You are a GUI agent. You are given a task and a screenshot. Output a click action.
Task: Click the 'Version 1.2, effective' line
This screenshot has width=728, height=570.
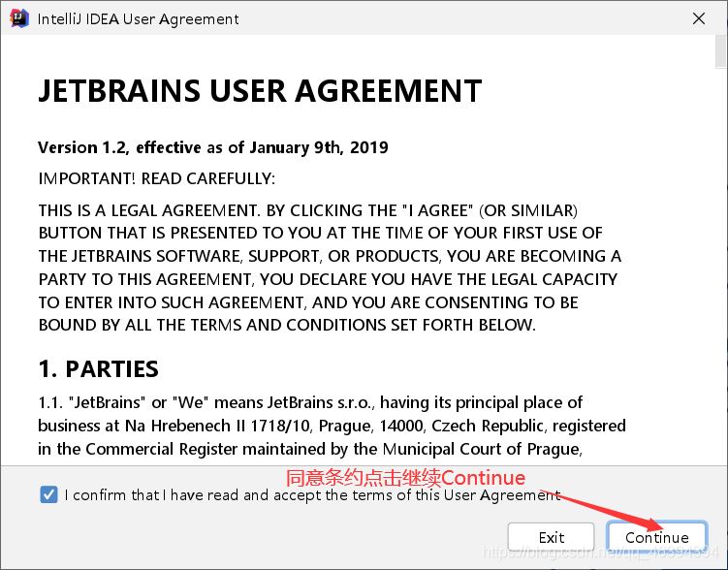pyautogui.click(x=213, y=147)
